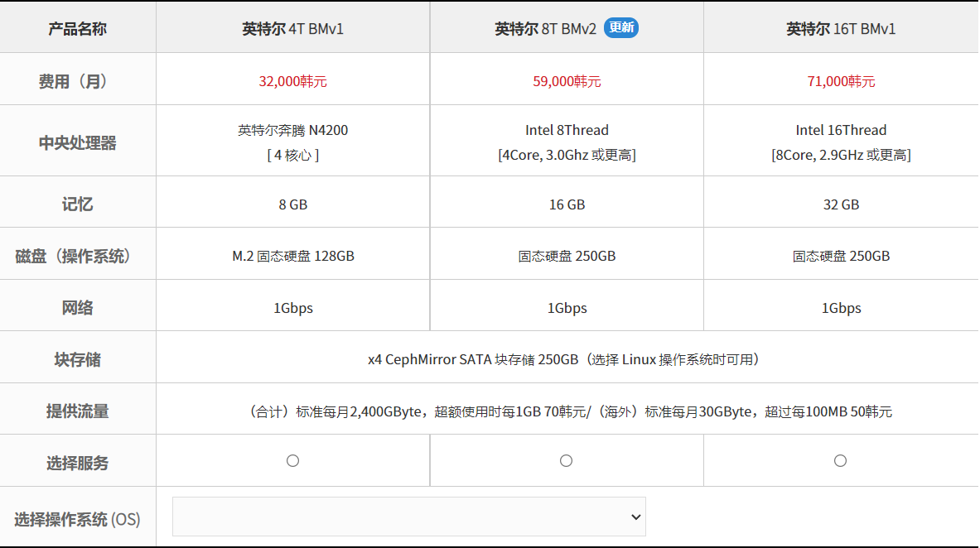
Task: Click the blue 更新 badge
Action: (x=621, y=27)
